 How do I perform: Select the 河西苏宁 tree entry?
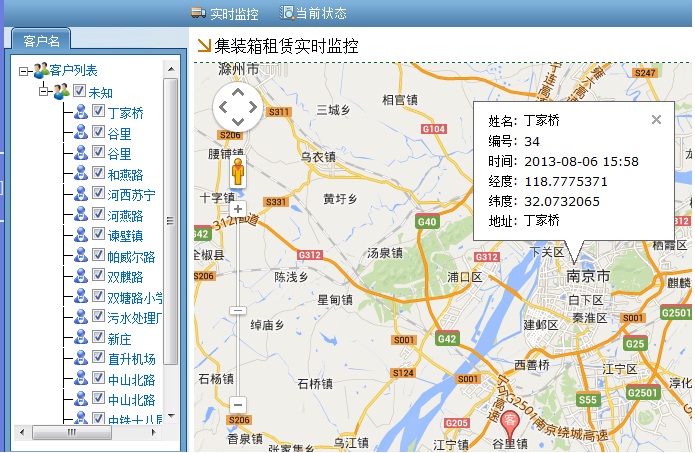pos(131,195)
